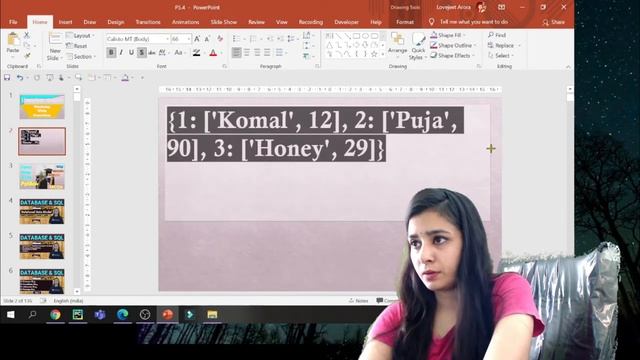Switch to the Design tab
This screenshot has width=640, height=360.
click(x=116, y=22)
